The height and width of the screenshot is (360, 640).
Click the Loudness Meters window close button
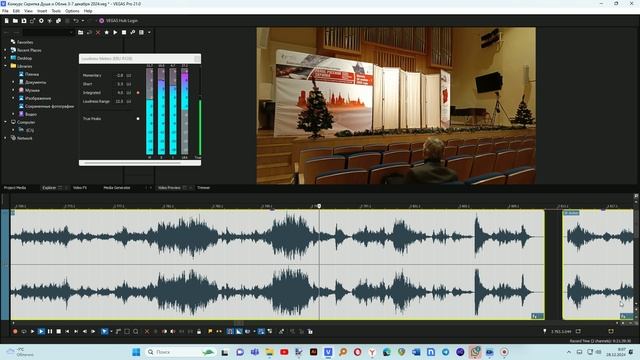[197, 59]
